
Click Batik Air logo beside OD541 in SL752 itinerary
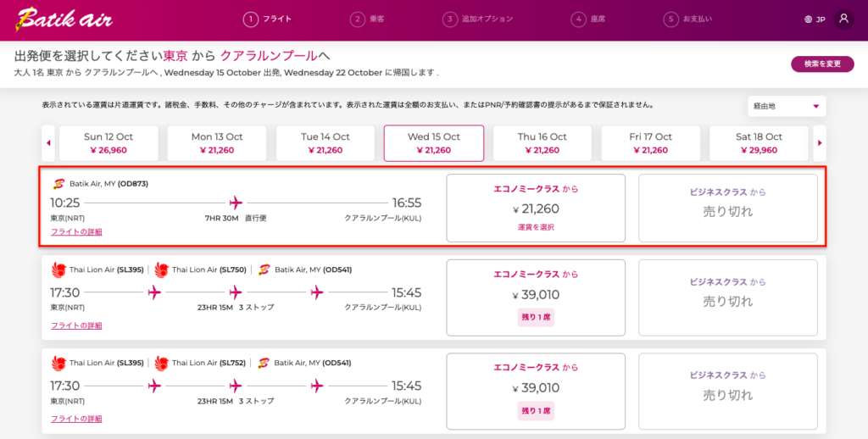tap(264, 364)
